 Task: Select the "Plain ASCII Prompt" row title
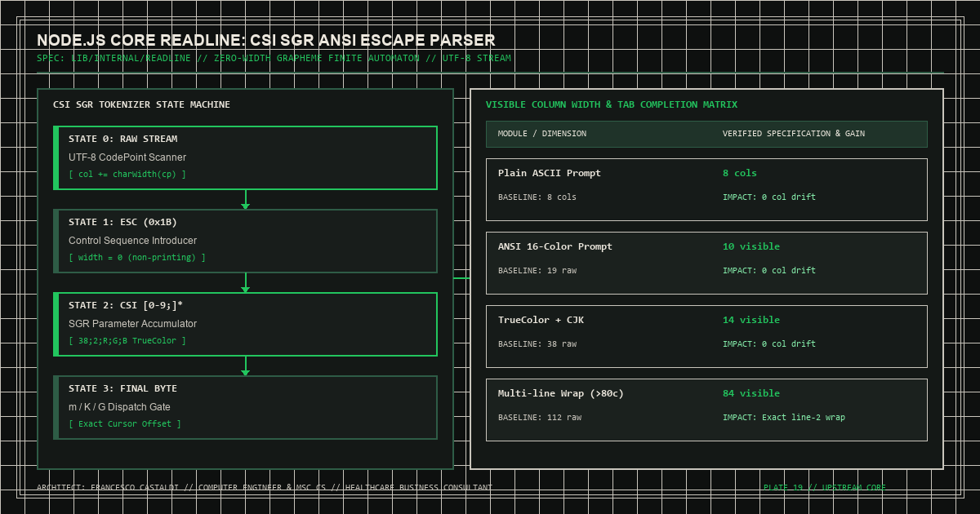[x=551, y=174]
